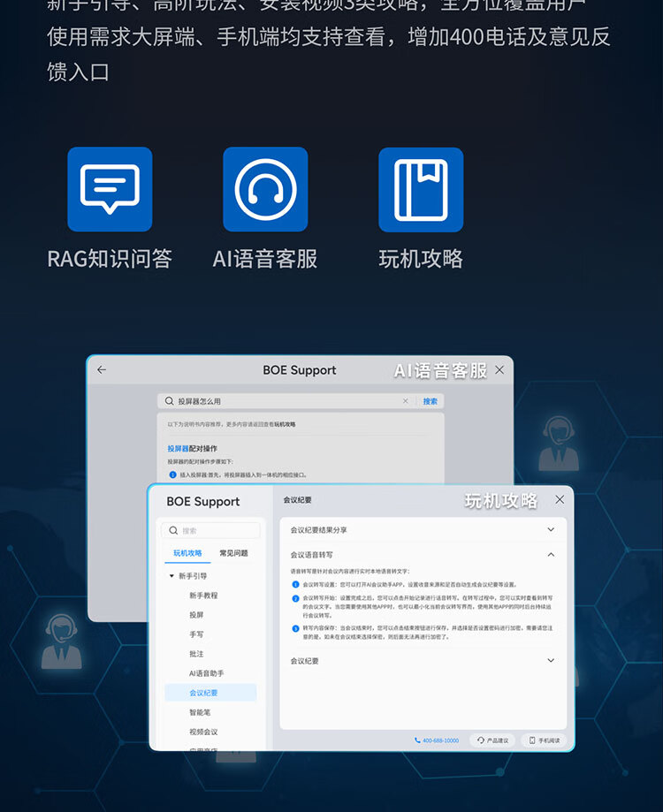Select 新手教程 in the sidebar tree

pos(203,596)
